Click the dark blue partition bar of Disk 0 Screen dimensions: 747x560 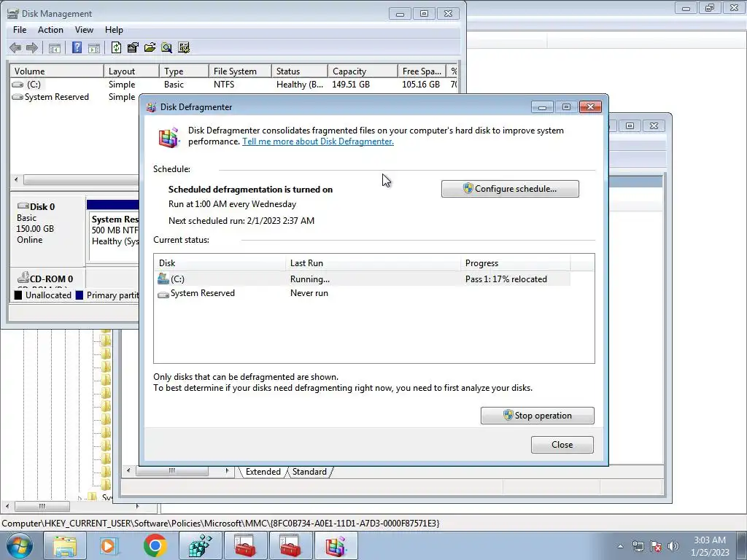pos(113,205)
